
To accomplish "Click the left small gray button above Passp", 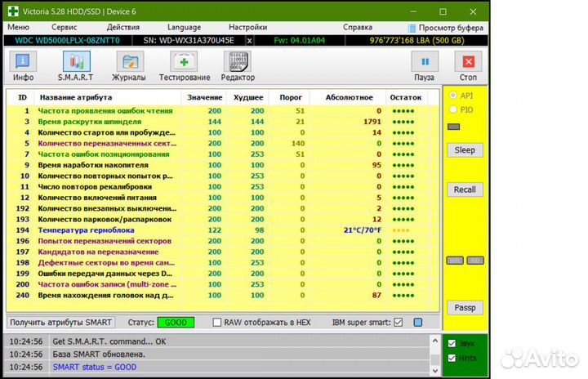I will coord(455,261).
